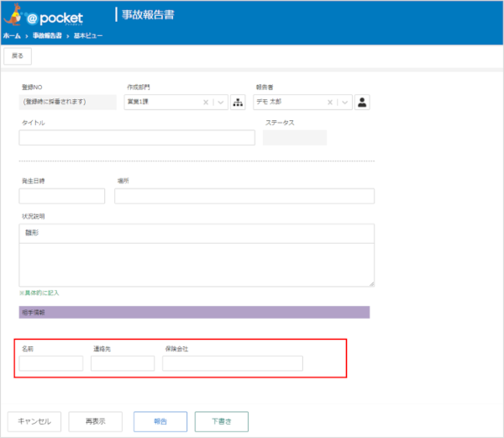This screenshot has height=438, width=504.
Task: Click the 相手情報 section header bar
Action: tap(194, 312)
